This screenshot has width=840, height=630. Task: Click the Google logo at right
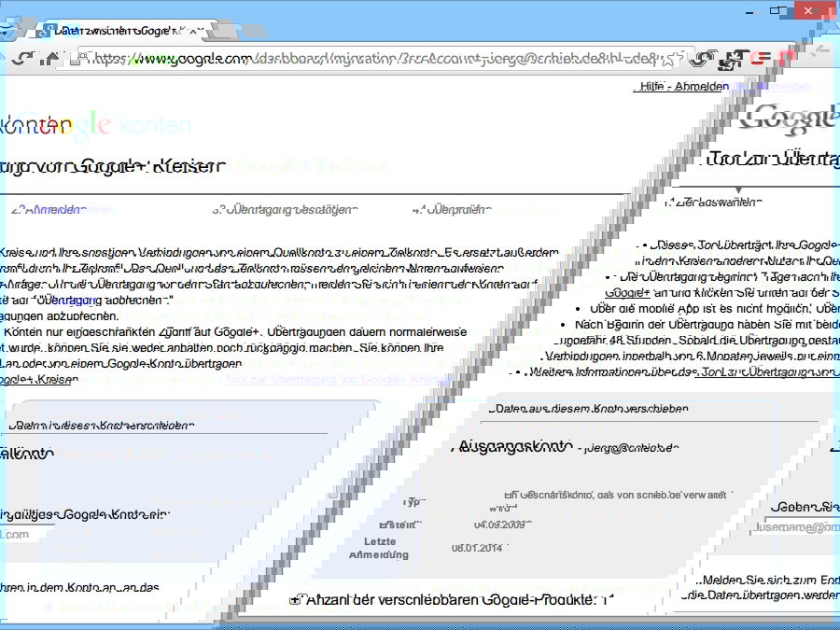click(x=791, y=119)
